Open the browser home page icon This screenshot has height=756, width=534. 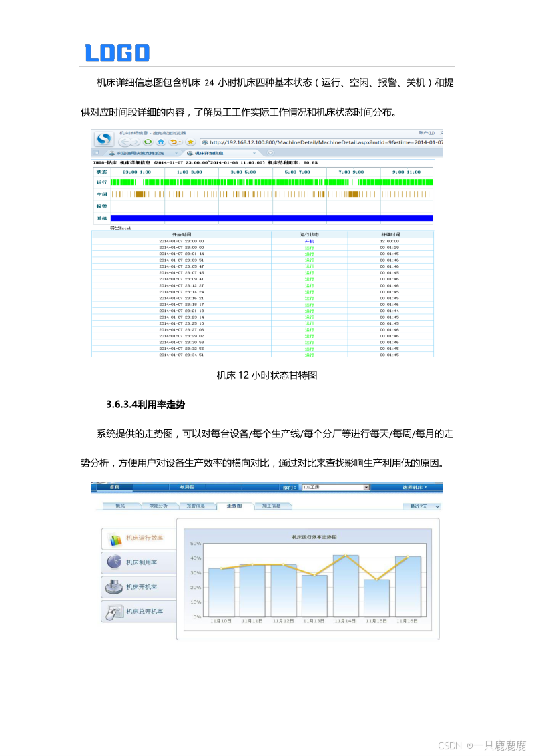(x=161, y=142)
